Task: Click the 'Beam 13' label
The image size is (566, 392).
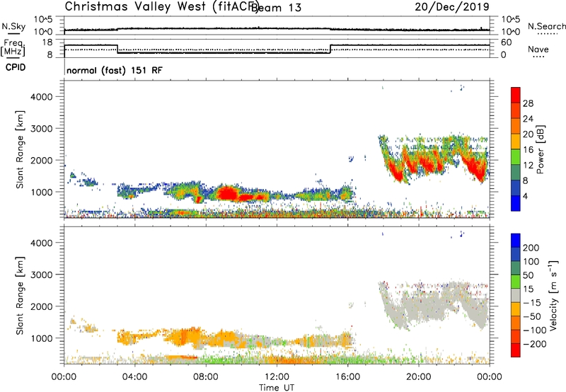Action: [276, 8]
